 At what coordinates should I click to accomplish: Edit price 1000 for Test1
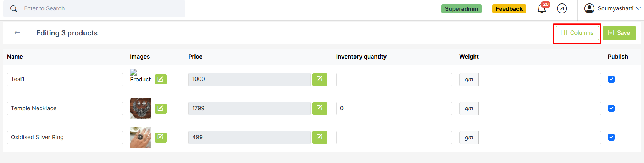(319, 79)
